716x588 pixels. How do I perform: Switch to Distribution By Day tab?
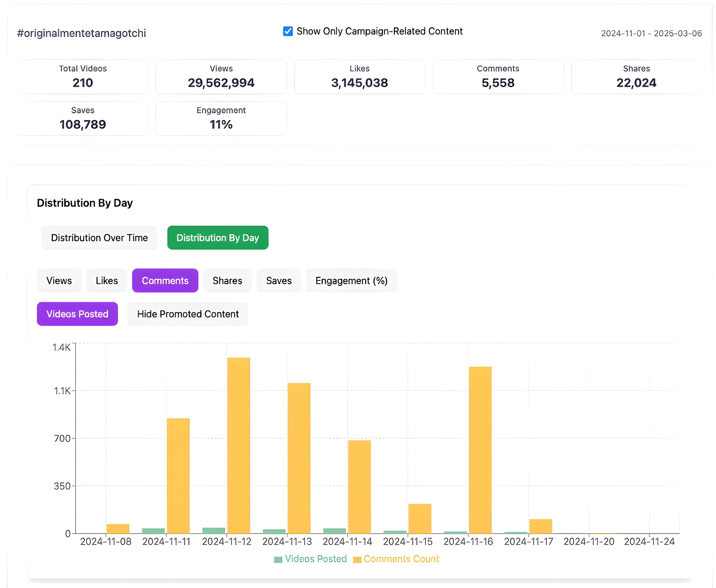click(217, 237)
